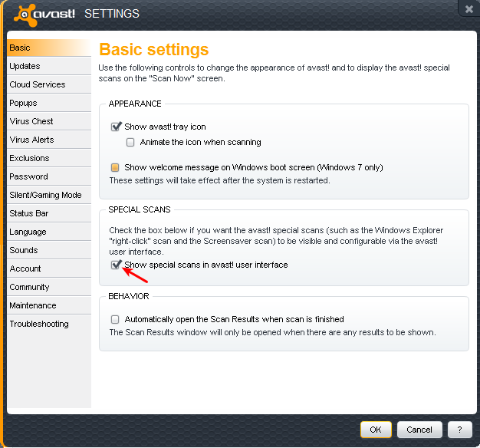Toggle Show welcome message on Windows boot

(x=115, y=167)
